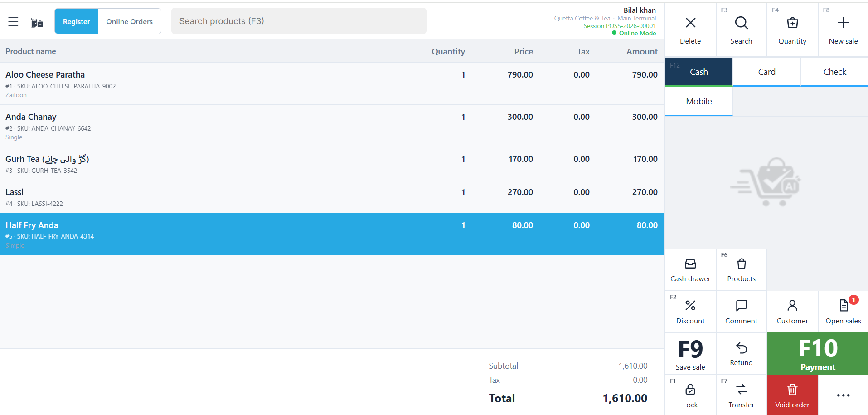Click the store logo icon beside menu
868x415 pixels.
(37, 23)
